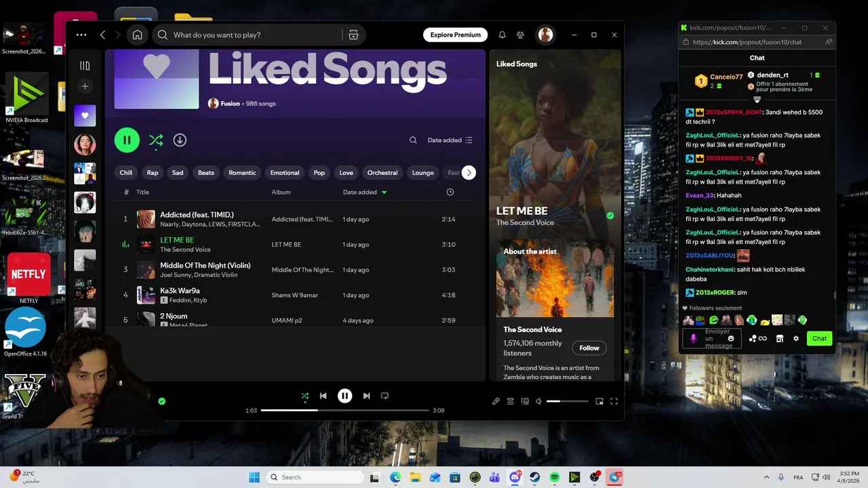Screen dimensions: 868x488
Task: Seek on the song progress bar
Action: 344,410
